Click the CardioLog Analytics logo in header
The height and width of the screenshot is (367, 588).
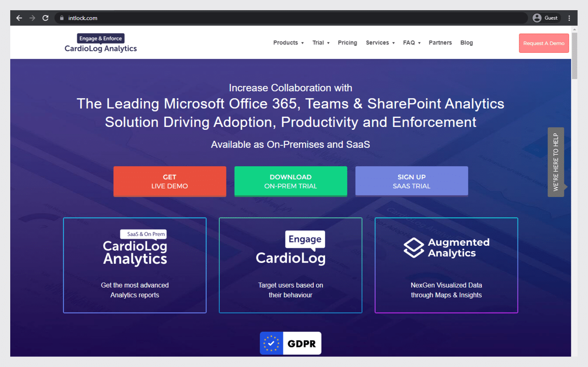101,43
